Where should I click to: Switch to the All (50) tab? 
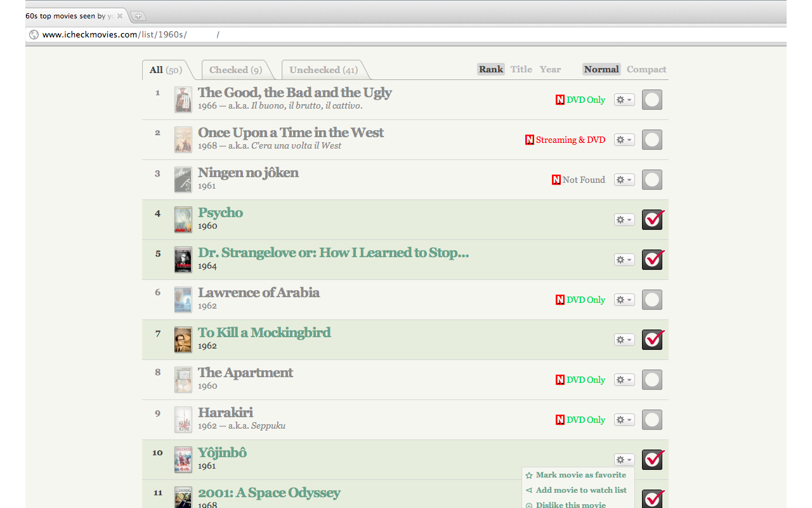click(166, 70)
